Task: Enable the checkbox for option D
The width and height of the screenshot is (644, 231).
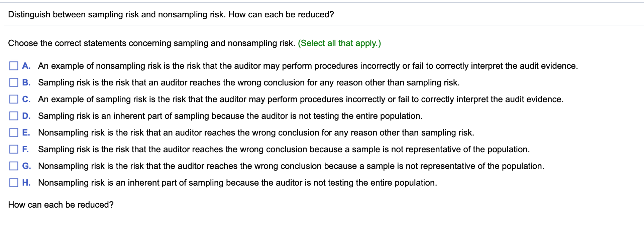Action: click(x=14, y=116)
